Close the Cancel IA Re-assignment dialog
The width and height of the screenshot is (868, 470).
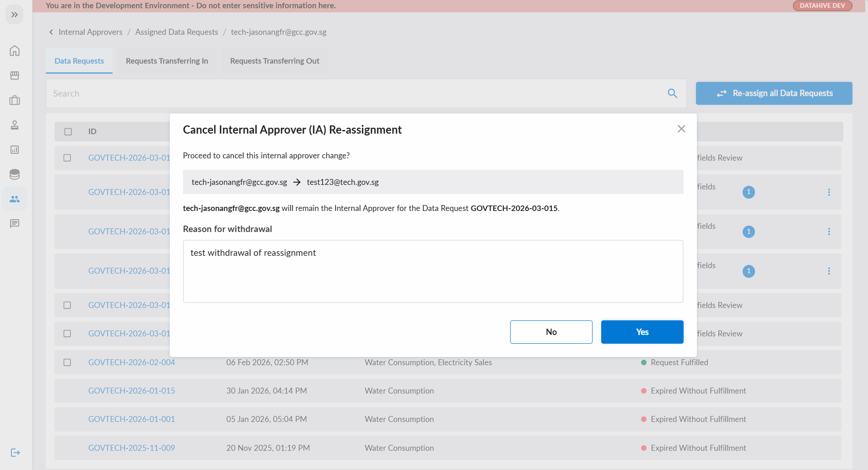[681, 129]
